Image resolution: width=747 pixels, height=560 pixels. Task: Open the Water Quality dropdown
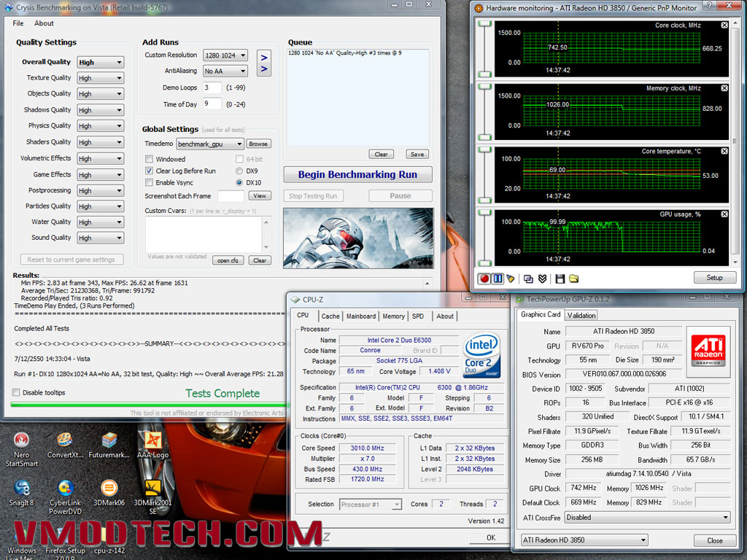(x=101, y=222)
